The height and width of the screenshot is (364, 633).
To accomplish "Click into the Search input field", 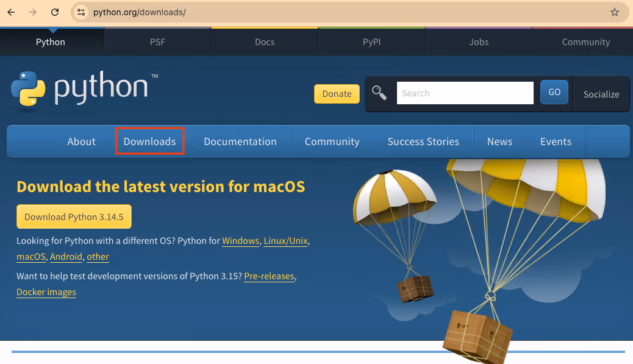I will (x=465, y=93).
